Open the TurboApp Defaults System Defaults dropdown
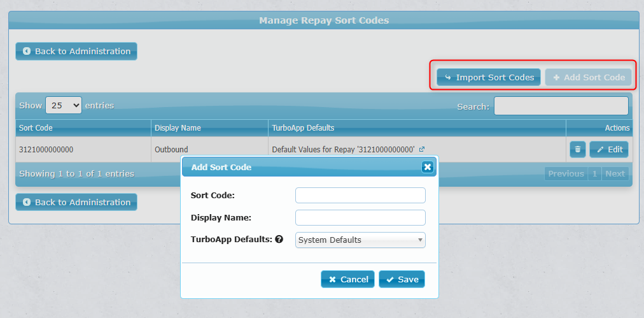 360,240
